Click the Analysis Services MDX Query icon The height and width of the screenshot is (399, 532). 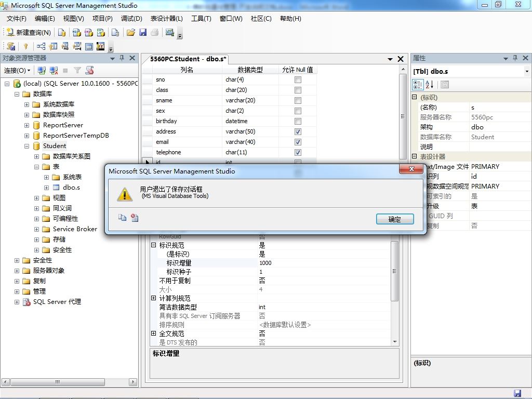pyautogui.click(x=77, y=32)
